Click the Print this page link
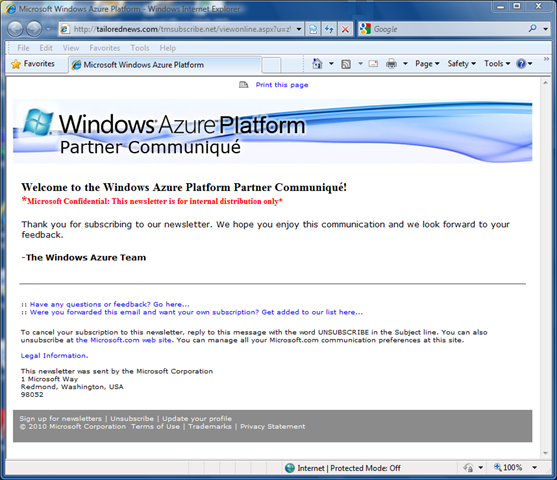 point(282,85)
